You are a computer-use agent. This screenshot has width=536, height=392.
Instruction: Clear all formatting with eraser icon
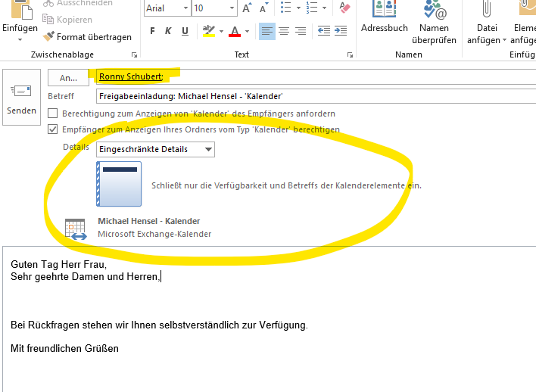click(345, 8)
